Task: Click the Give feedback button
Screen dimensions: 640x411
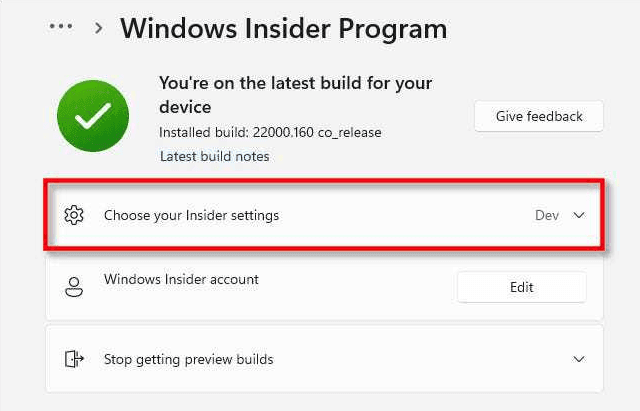Action: (539, 116)
